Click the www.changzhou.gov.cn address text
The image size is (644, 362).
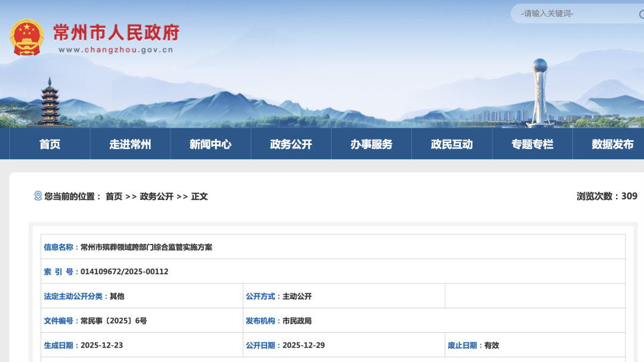tap(116, 50)
